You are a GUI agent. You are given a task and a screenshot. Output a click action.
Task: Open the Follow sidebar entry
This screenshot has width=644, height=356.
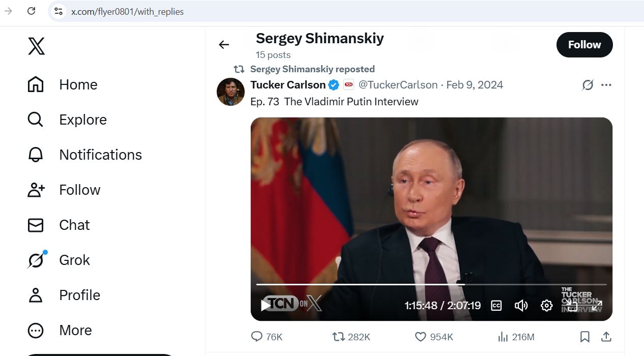click(x=79, y=190)
